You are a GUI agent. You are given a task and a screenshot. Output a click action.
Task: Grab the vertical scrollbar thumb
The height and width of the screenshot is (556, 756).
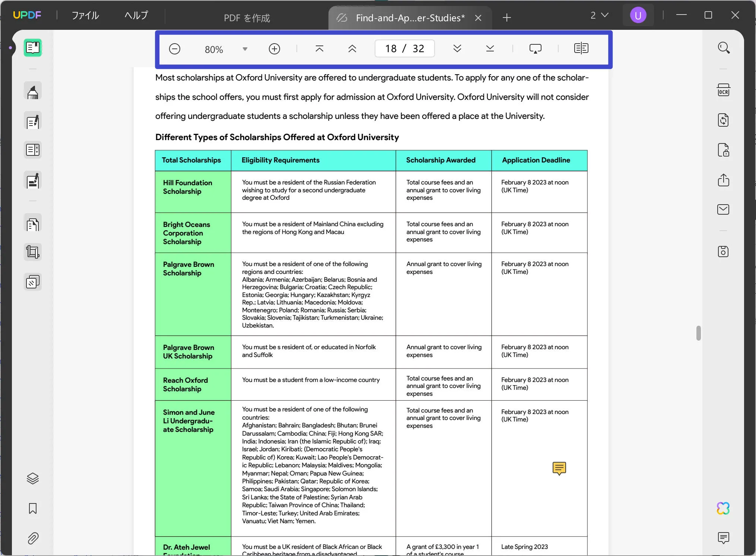pos(699,333)
